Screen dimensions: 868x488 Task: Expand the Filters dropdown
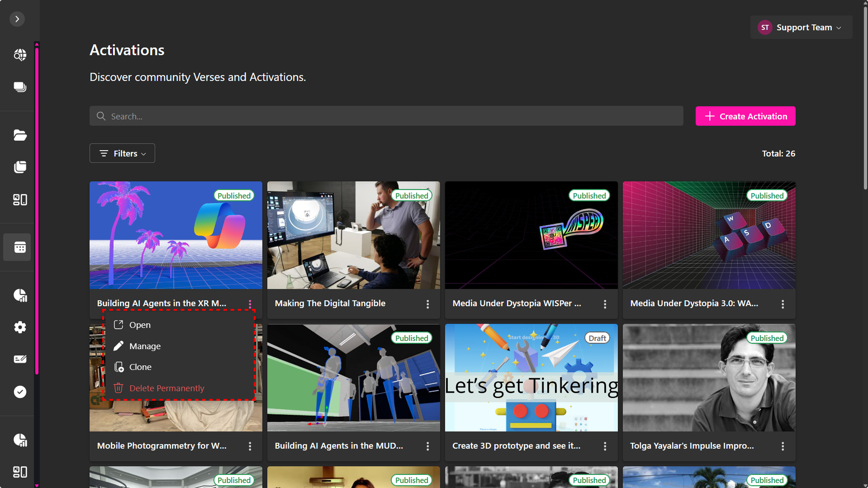(122, 153)
